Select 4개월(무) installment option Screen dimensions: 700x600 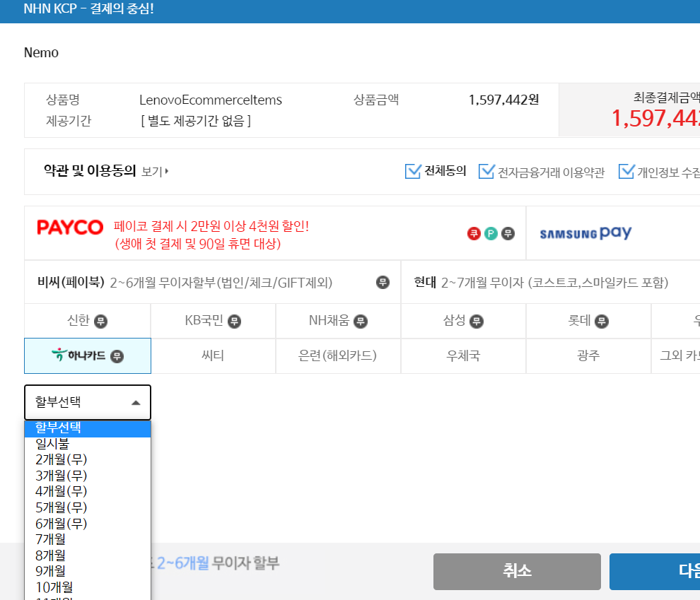(x=88, y=492)
